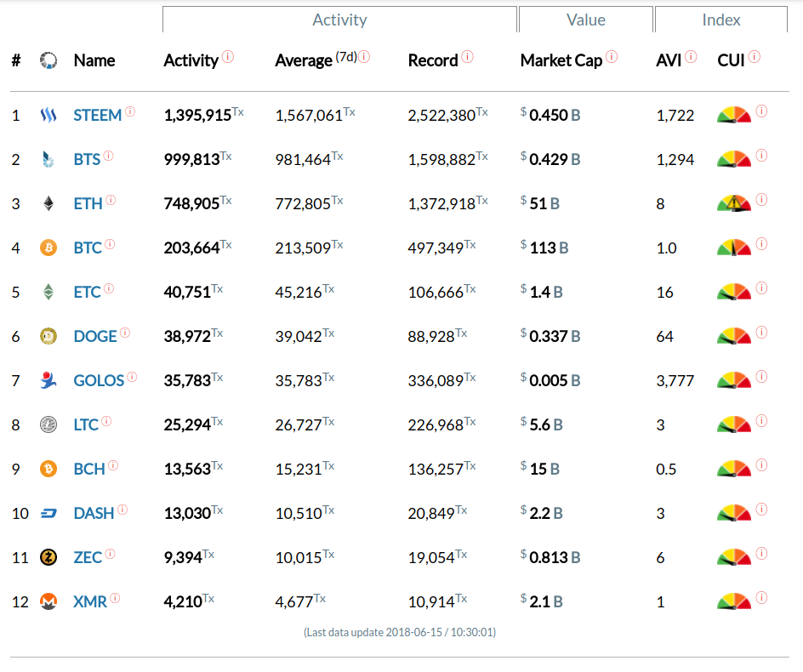Screen dimensions: 803x672
Task: Click the info icon beside Market Cap header
Action: [x=612, y=56]
